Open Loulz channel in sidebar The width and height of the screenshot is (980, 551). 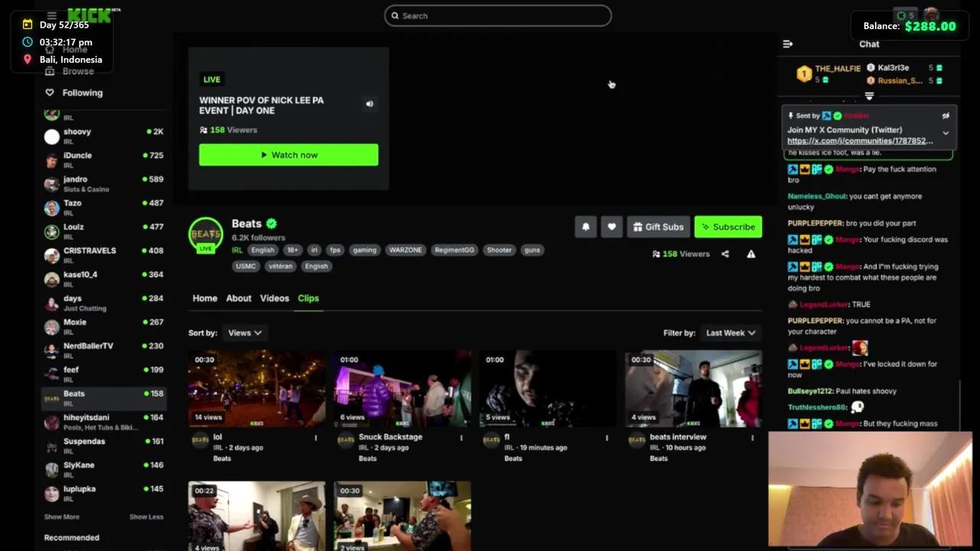(103, 231)
